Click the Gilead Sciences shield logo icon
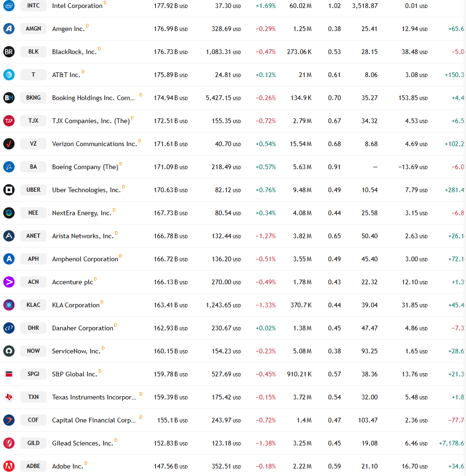 pyautogui.click(x=9, y=443)
